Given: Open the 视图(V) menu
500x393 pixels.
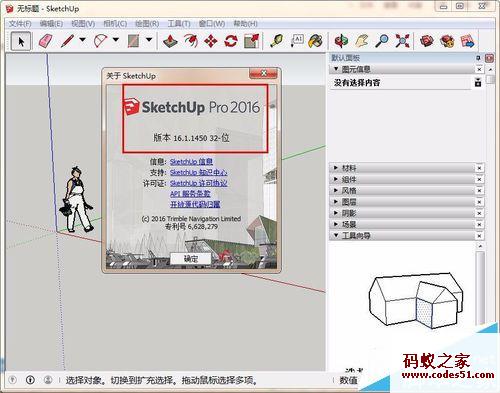Looking at the screenshot, I should (x=83, y=24).
